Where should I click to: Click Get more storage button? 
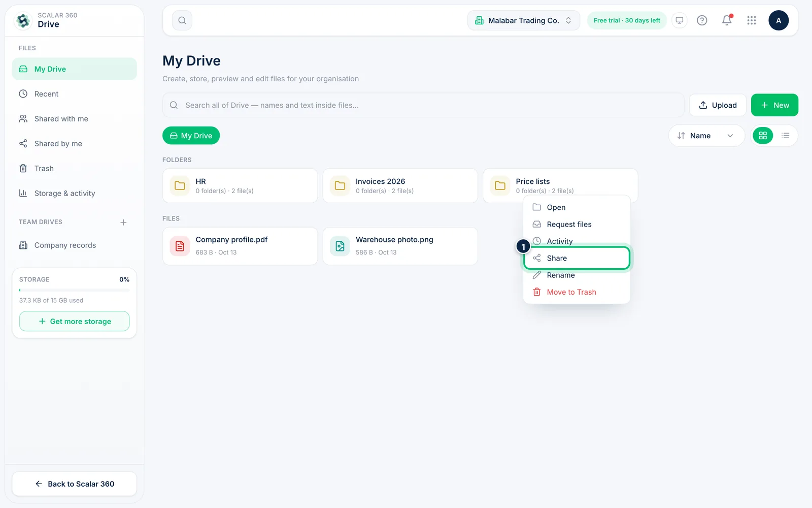tap(74, 321)
